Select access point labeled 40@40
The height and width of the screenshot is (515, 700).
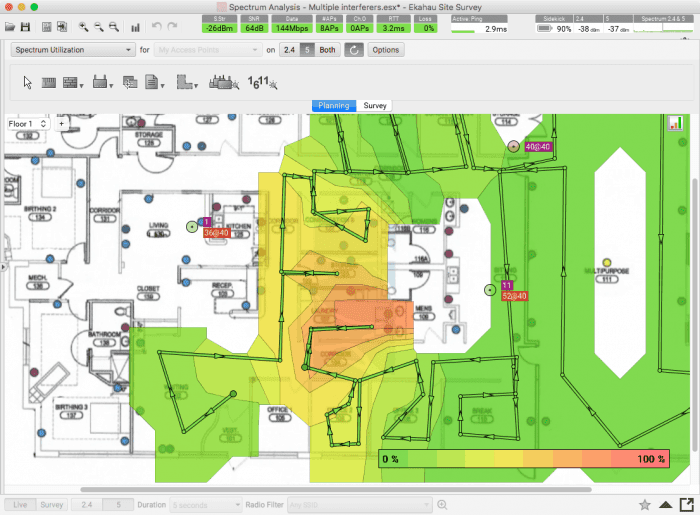513,146
